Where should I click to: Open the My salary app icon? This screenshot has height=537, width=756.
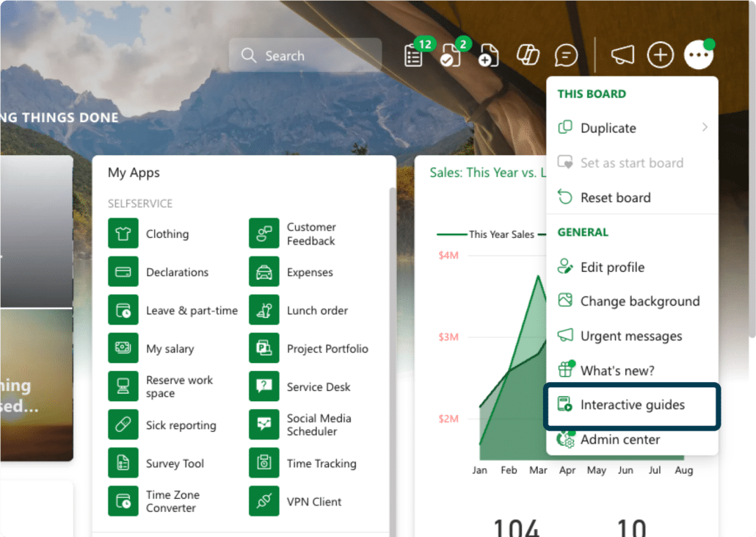123,348
